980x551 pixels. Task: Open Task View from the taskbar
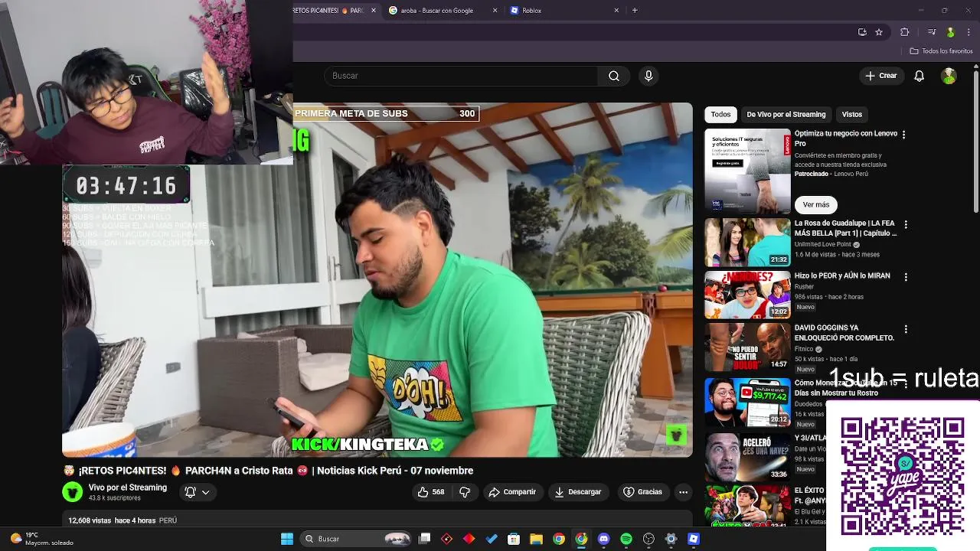pos(425,539)
